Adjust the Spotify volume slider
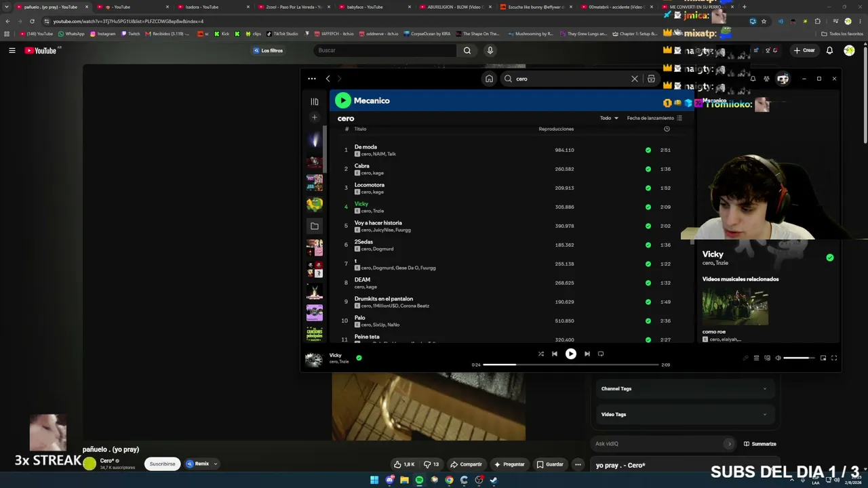This screenshot has width=868, height=488. [800, 358]
